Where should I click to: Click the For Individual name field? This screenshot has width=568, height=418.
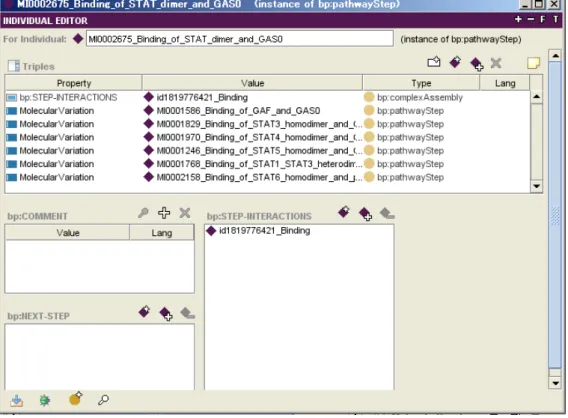239,39
